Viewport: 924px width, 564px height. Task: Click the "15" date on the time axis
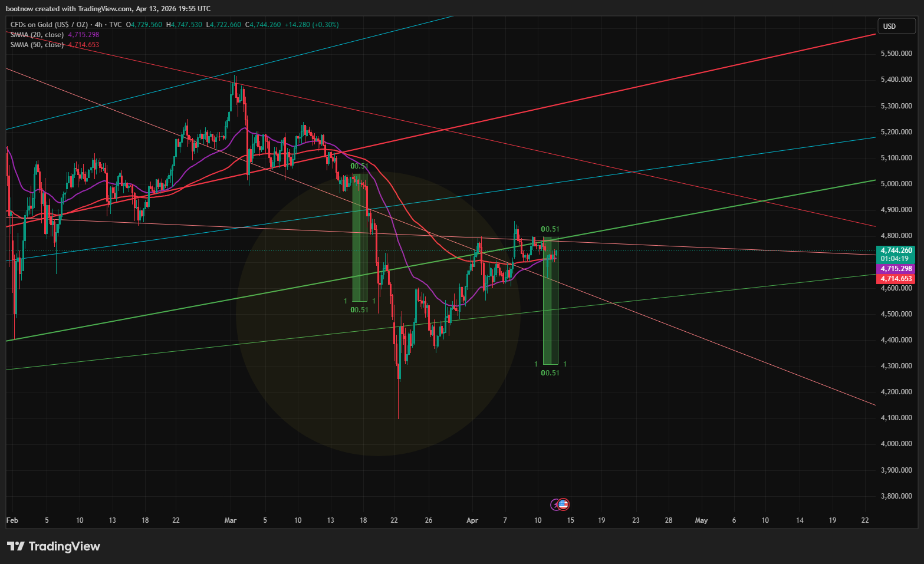570,520
